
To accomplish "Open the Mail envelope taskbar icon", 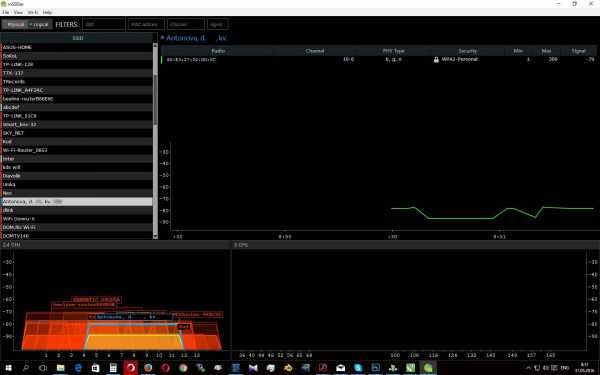I will point(340,368).
